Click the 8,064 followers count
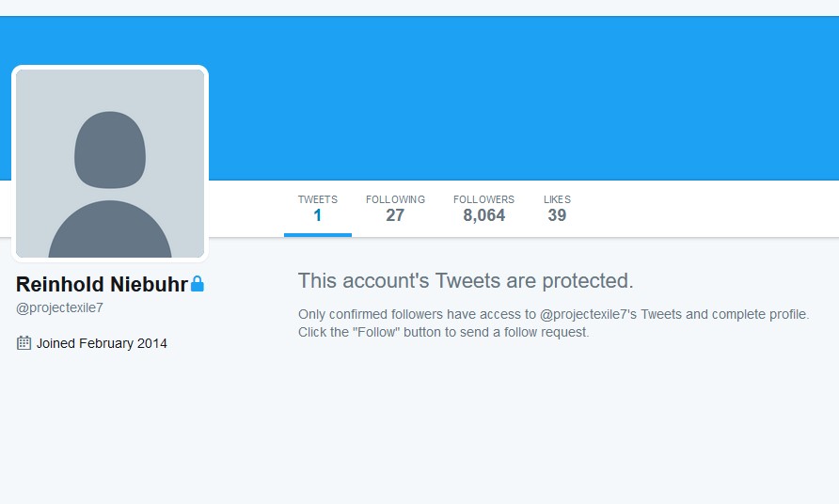The width and height of the screenshot is (839, 504). 483,215
